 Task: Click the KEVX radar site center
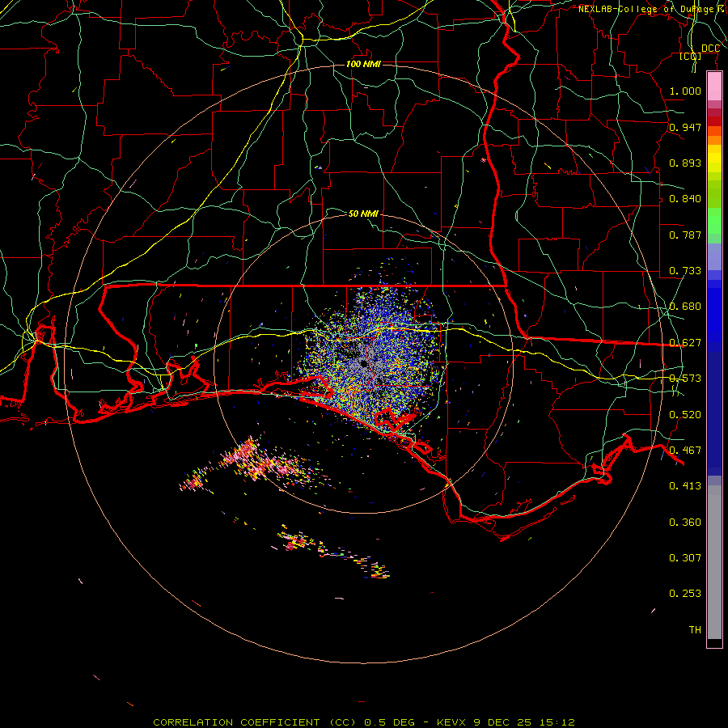coord(365,364)
